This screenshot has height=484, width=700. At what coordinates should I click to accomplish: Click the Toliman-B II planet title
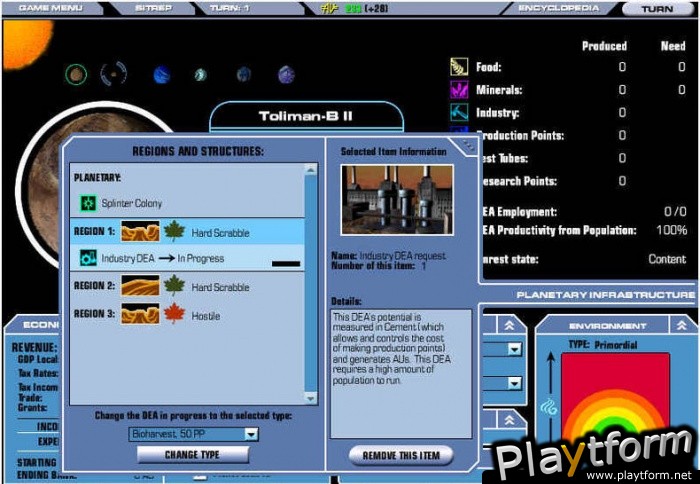306,117
